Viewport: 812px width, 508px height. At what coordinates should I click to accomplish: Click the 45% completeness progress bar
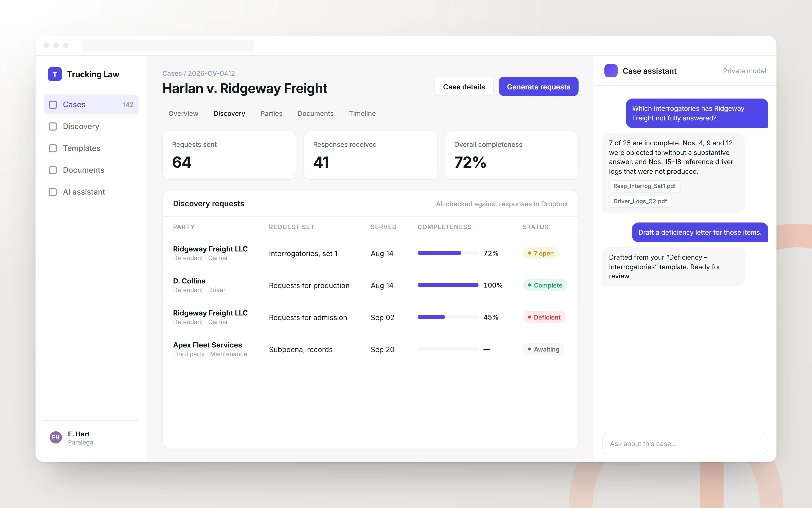(448, 317)
